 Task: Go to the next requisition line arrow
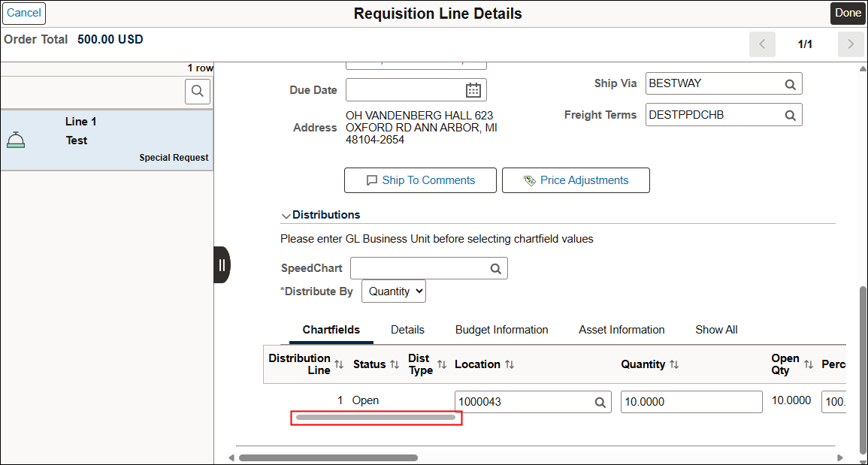(850, 44)
